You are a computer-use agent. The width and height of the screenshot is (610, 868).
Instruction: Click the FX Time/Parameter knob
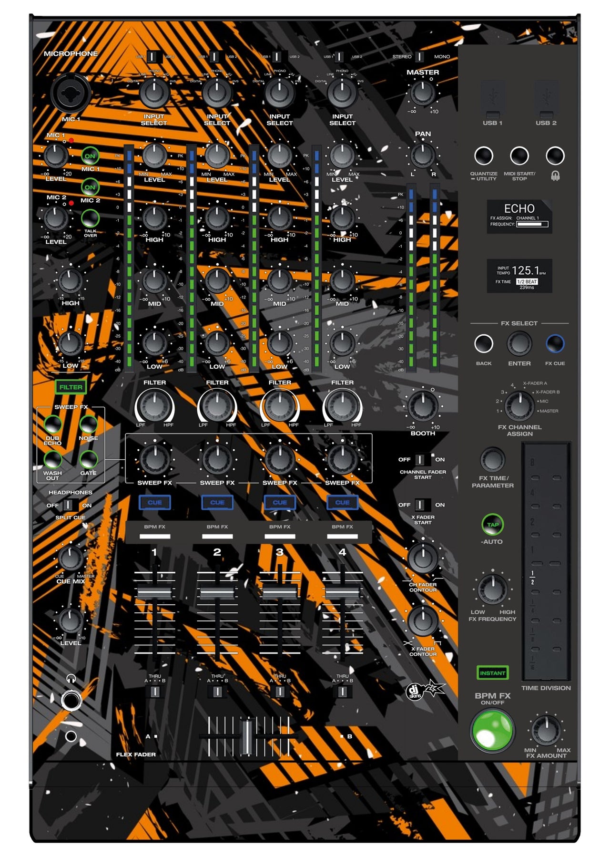tap(493, 460)
